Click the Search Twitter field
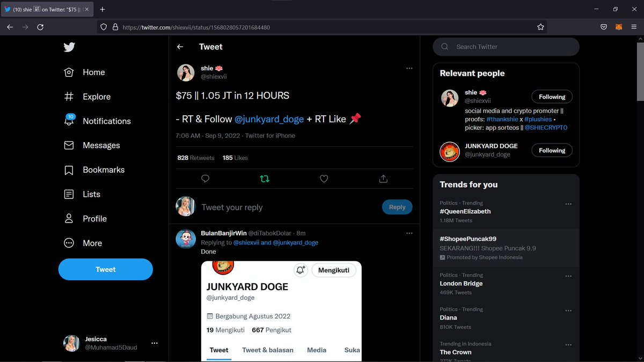 point(506,47)
